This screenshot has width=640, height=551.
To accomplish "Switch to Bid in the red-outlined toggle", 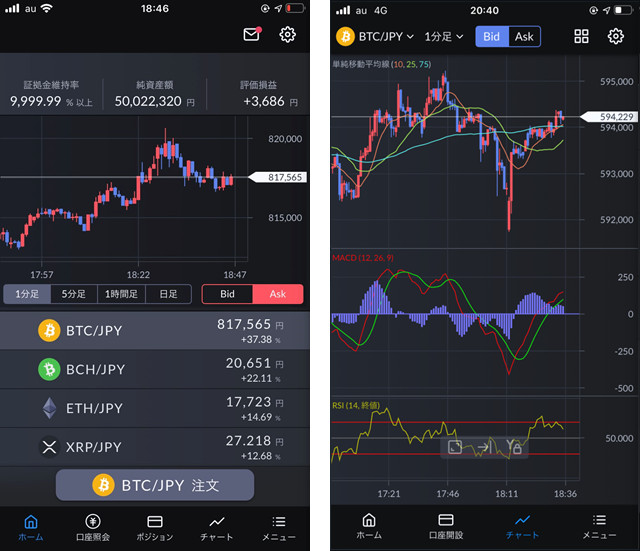I will (227, 294).
